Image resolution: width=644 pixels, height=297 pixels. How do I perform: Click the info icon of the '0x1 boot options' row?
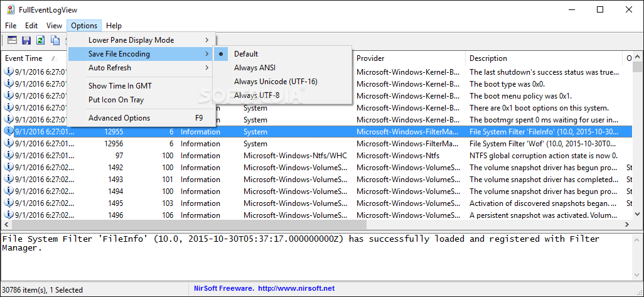click(9, 107)
